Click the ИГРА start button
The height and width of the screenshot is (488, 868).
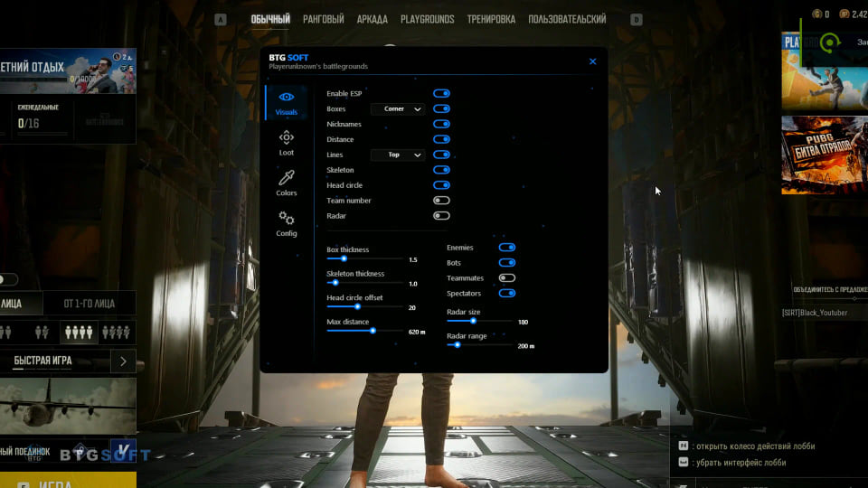point(68,480)
